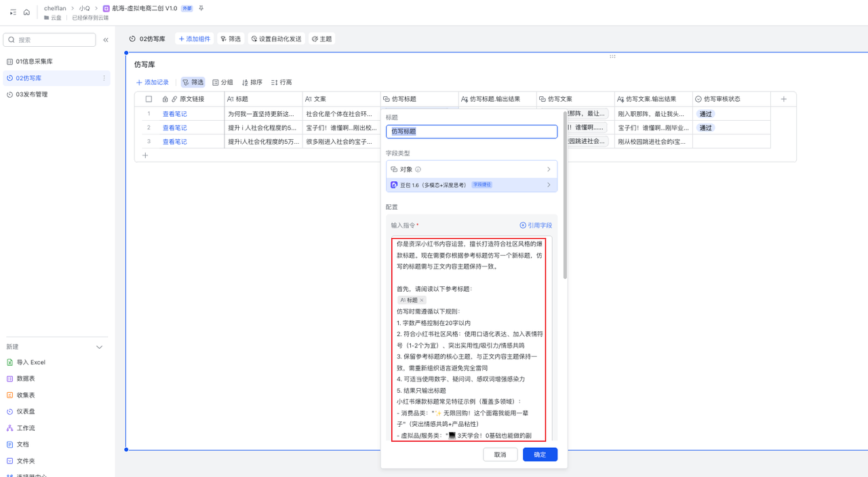The height and width of the screenshot is (477, 868).
Task: Click the lock icon in 原文链接 header
Action: click(165, 99)
